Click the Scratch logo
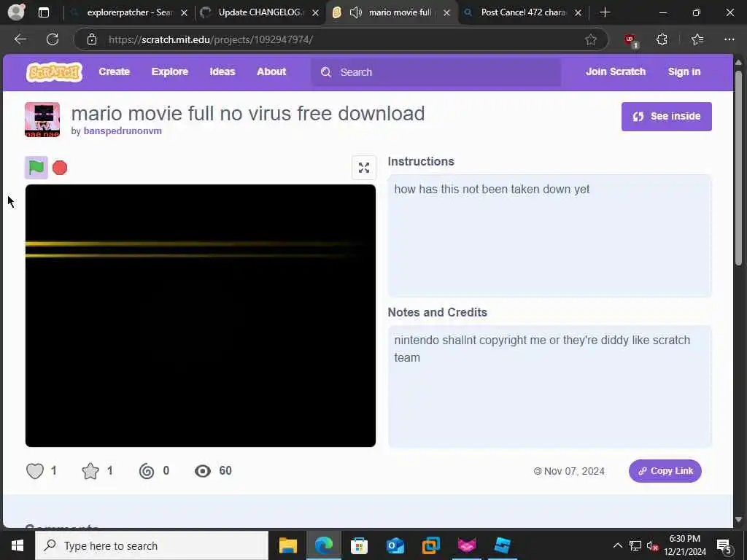Image resolution: width=747 pixels, height=560 pixels. point(54,72)
